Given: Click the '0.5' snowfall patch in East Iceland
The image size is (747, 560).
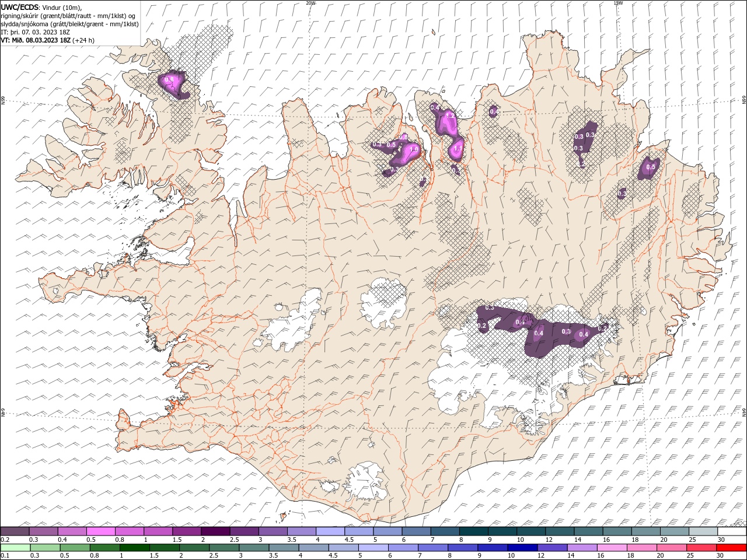Looking at the screenshot, I should point(649,168).
